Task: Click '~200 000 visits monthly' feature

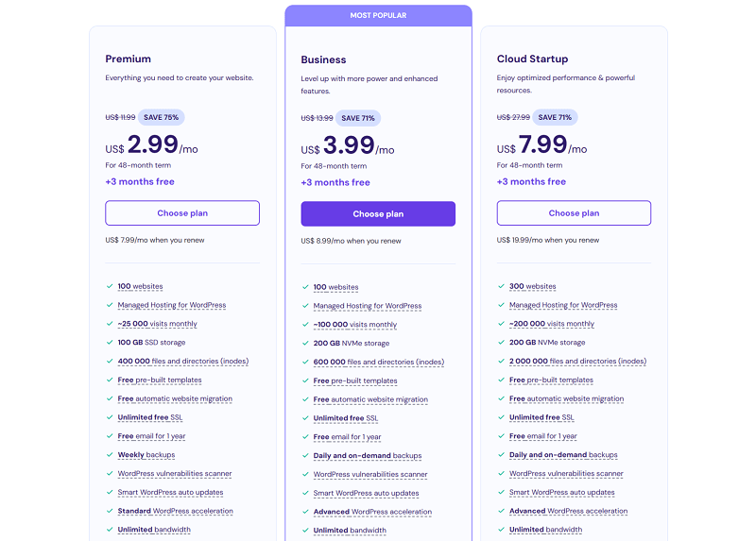Action: click(x=552, y=324)
